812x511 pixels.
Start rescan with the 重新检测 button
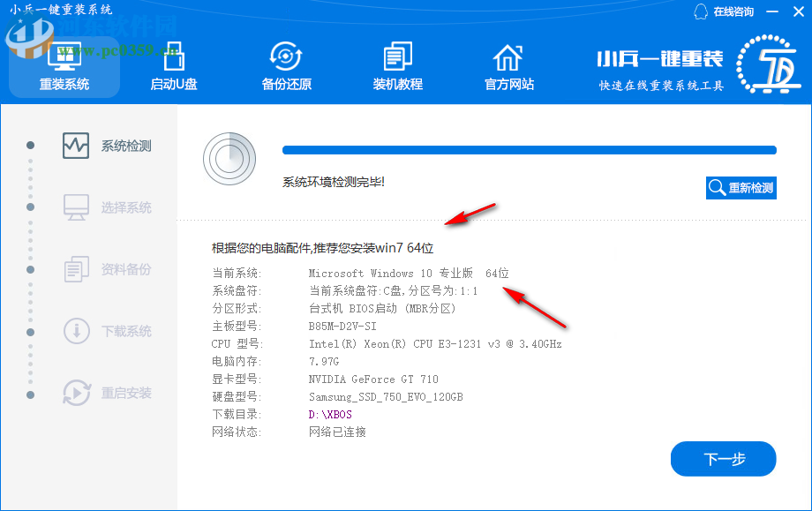click(741, 187)
